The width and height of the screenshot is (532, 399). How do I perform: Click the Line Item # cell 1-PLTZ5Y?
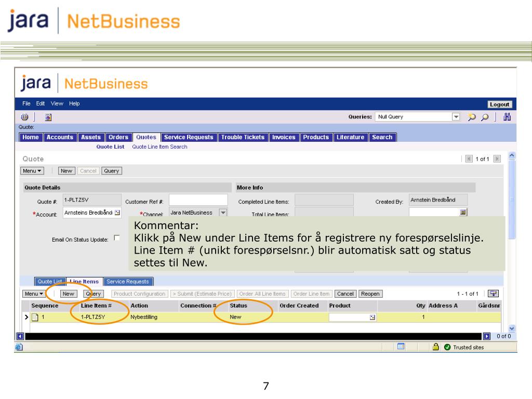click(x=93, y=317)
